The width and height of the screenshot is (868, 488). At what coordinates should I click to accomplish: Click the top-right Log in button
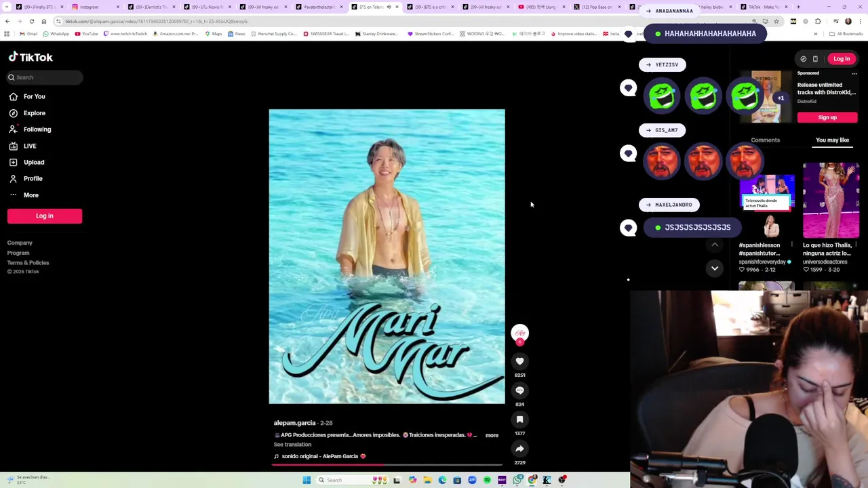842,59
